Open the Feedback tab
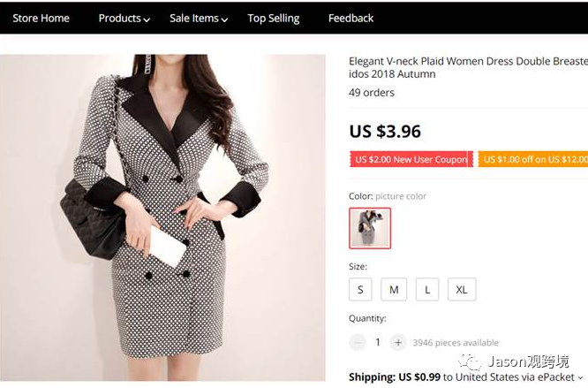 (351, 19)
